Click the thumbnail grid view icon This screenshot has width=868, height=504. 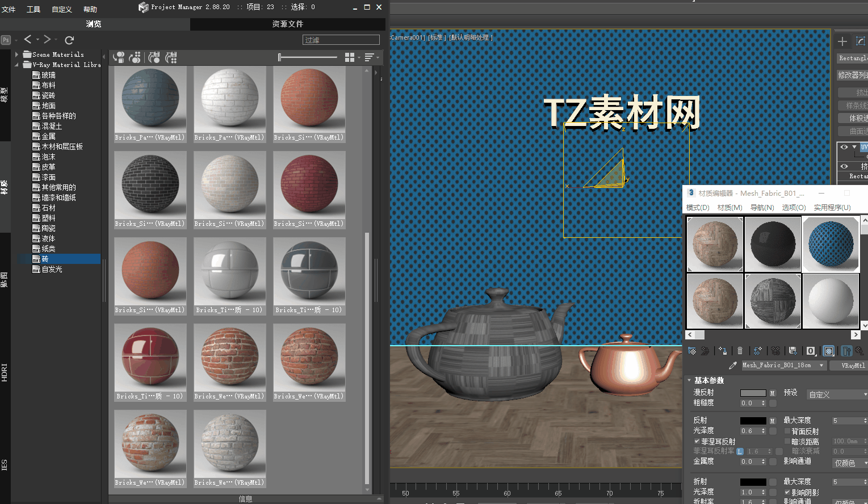(x=350, y=57)
